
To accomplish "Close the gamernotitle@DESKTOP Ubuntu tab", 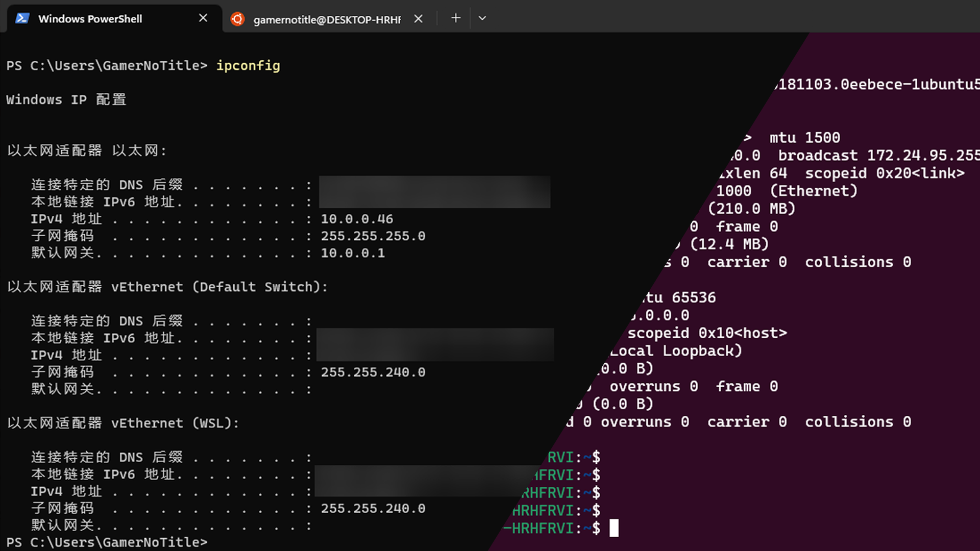I will pos(419,19).
